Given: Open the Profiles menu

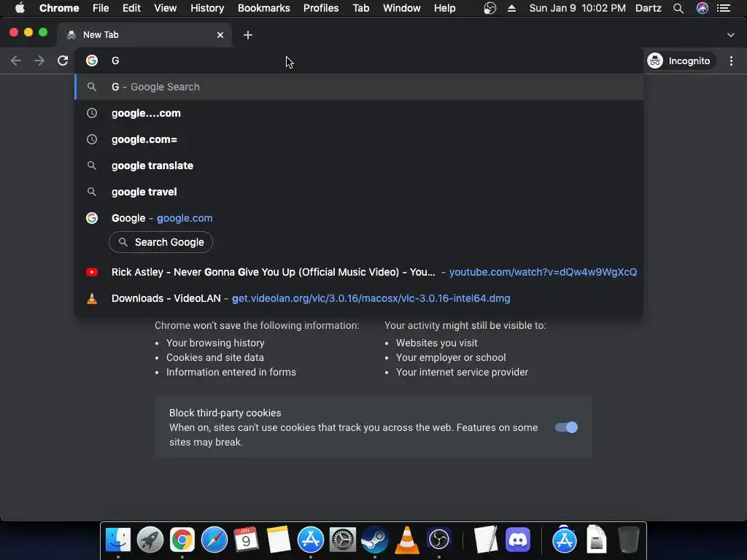Looking at the screenshot, I should (321, 8).
